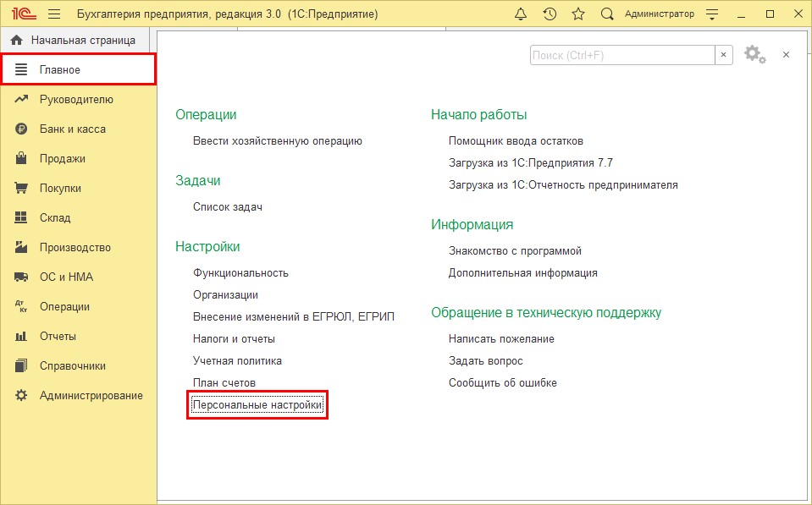Viewport: 812px width, 505px height.
Task: Click Персональные настройки link
Action: click(257, 406)
